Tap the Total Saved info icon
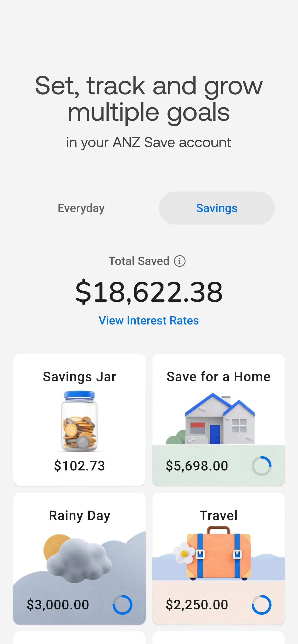Viewport: 298px width, 644px height. 179,261
